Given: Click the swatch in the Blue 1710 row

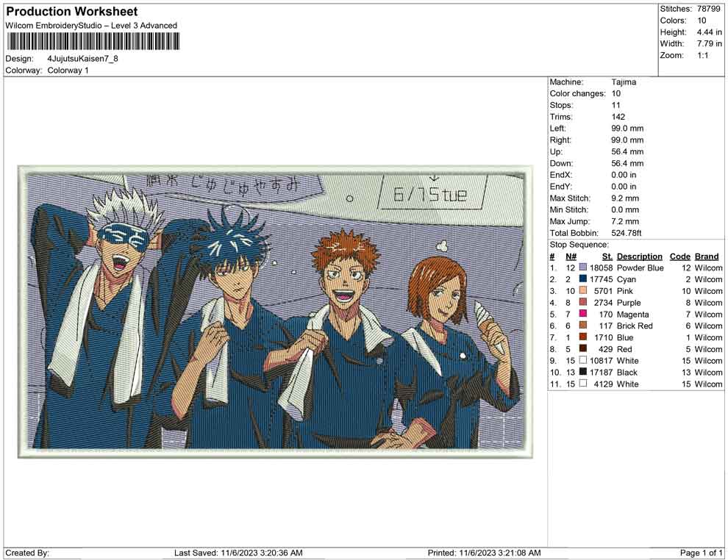Looking at the screenshot, I should coord(582,337).
